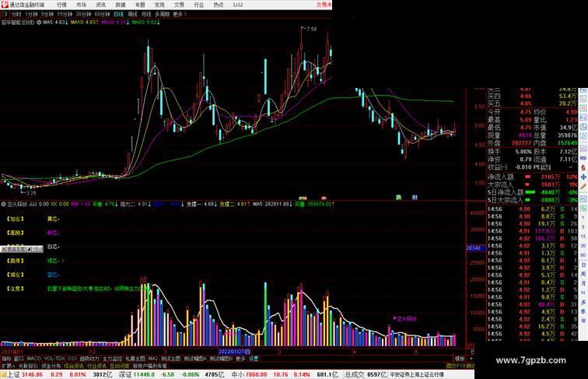Select the 15-minute period in right sidebar
588x379 pixels.
tap(583, 237)
